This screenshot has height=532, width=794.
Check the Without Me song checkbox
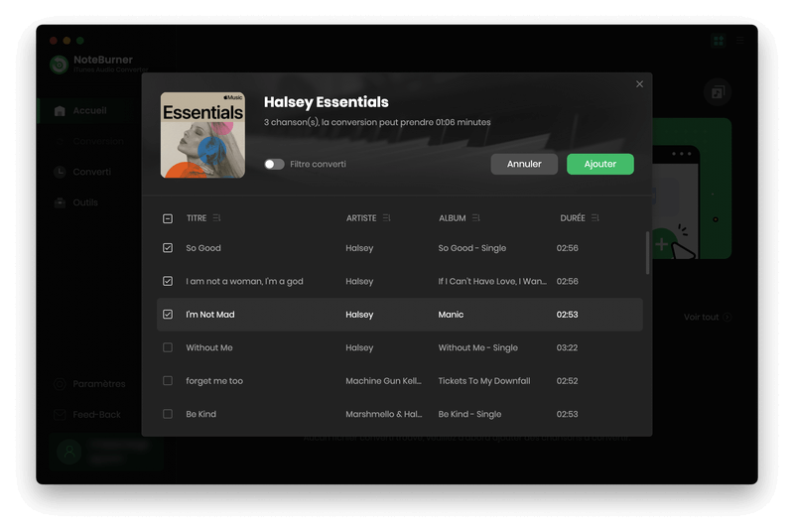pos(168,347)
